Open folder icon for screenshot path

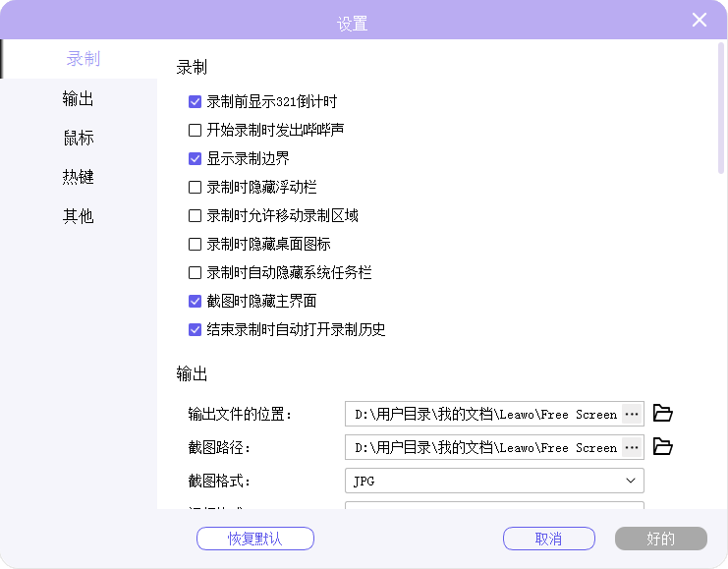tap(663, 447)
